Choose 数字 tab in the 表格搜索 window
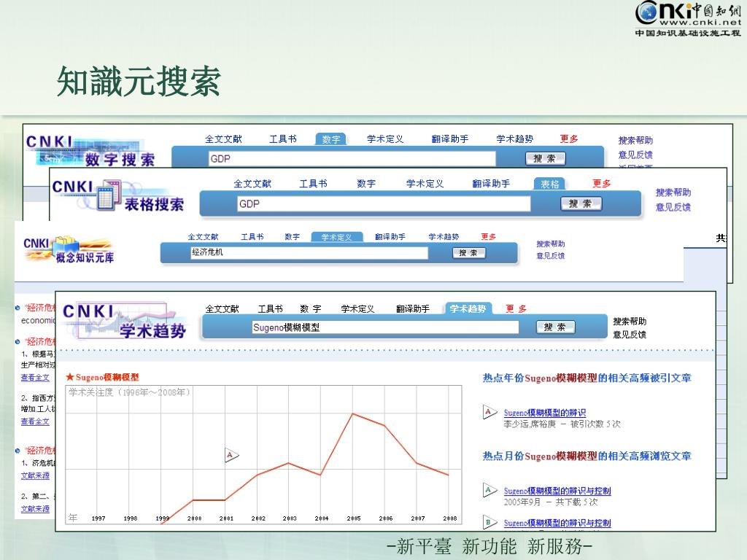Image resolution: width=747 pixels, height=560 pixels. coord(366,184)
